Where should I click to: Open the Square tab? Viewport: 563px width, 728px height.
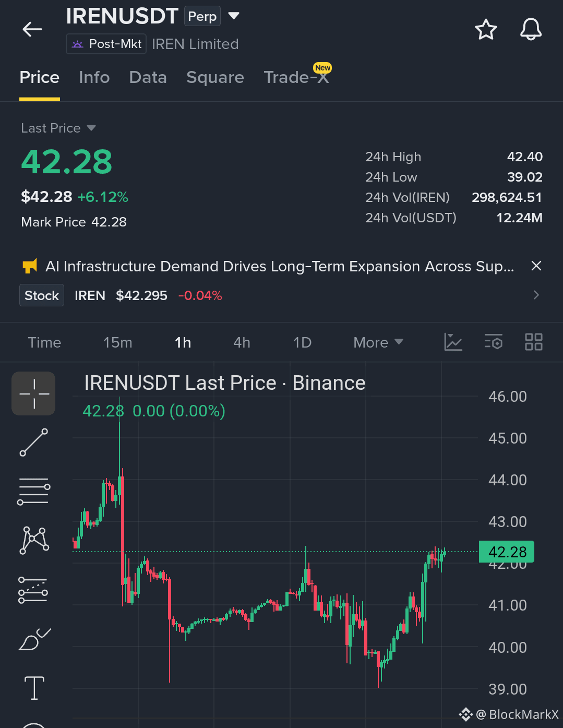(215, 77)
